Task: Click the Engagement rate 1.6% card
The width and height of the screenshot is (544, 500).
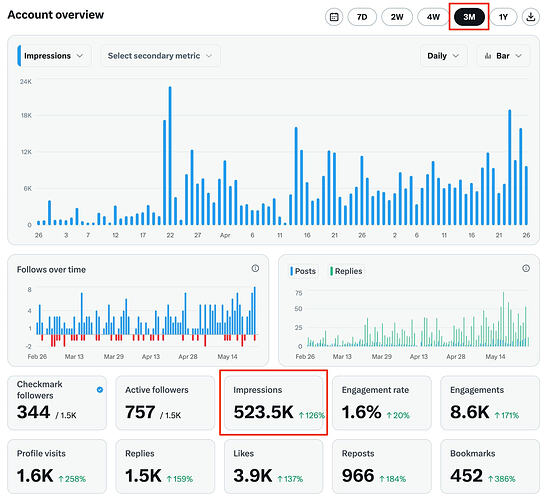Action: point(382,402)
